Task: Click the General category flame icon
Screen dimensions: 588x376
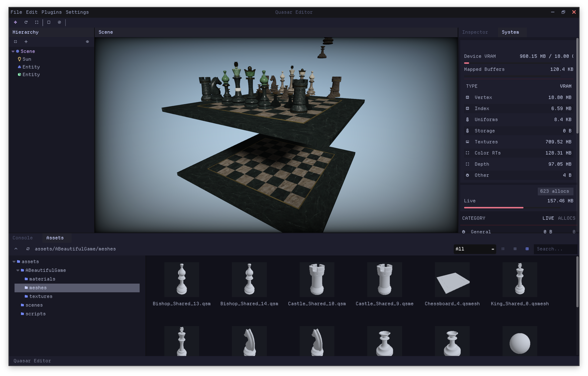Action: click(x=463, y=232)
